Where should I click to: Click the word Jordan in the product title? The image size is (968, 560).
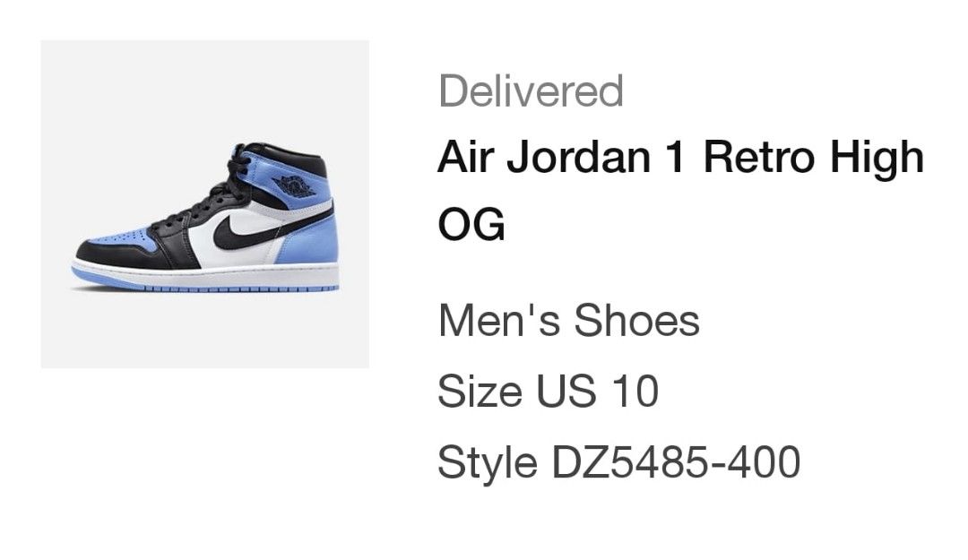click(579, 157)
